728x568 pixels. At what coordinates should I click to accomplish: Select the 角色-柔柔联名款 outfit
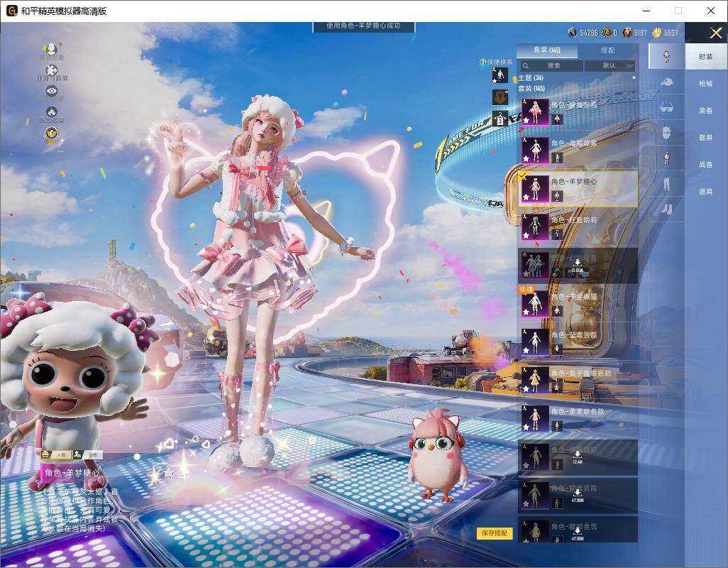[x=578, y=418]
